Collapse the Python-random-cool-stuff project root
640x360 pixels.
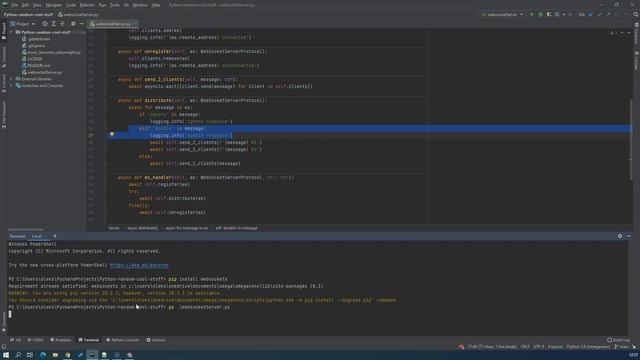pyautogui.click(x=12, y=32)
